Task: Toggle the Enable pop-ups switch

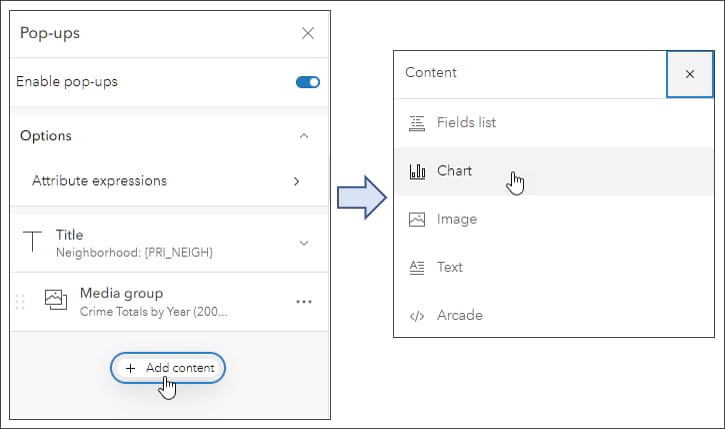Action: point(307,82)
